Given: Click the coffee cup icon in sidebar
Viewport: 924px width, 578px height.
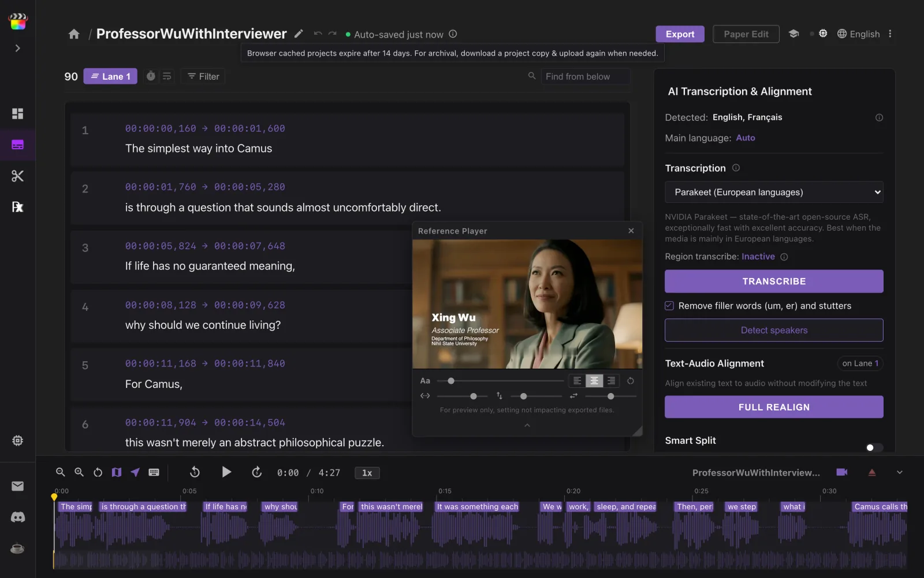Looking at the screenshot, I should (x=17, y=548).
